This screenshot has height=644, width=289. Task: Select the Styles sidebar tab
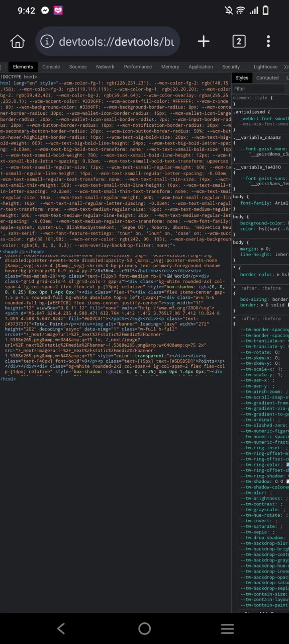click(242, 78)
